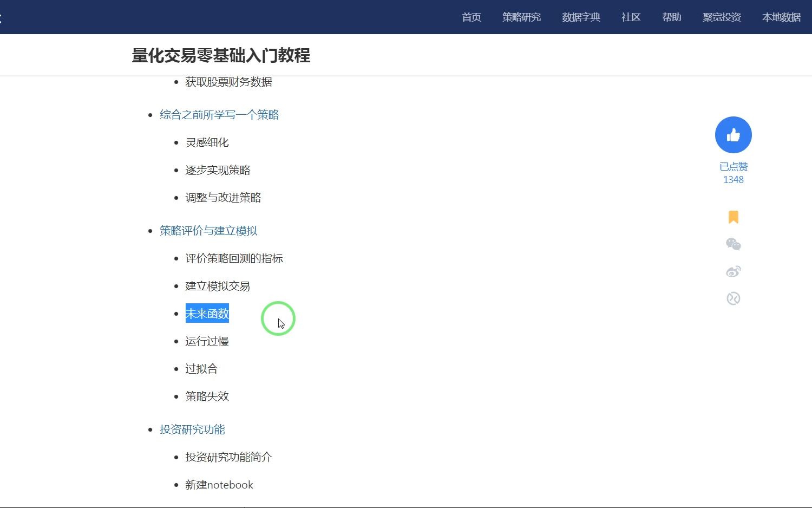This screenshot has width=812, height=508.
Task: Open 本地数据 in the top navigation
Action: (x=781, y=17)
